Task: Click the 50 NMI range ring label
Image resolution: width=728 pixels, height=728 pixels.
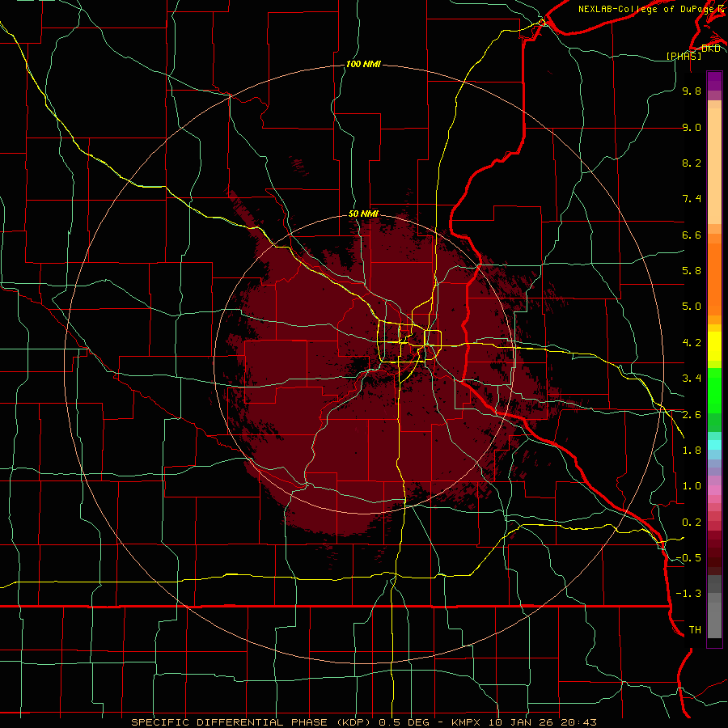Action: [363, 214]
